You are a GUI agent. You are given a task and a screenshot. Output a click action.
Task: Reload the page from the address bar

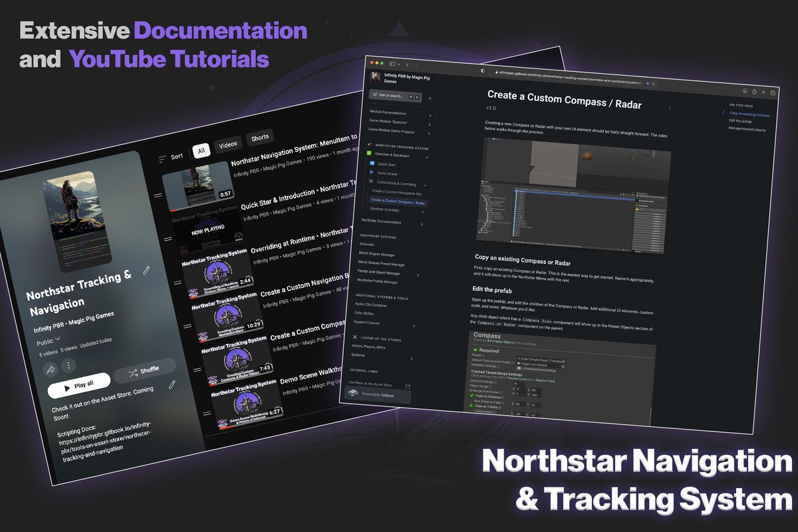[654, 84]
